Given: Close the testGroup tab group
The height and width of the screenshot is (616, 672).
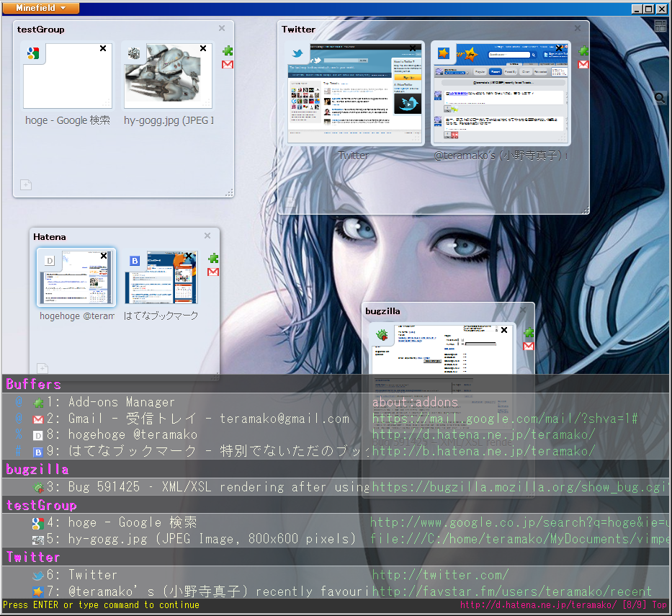Looking at the screenshot, I should [222, 28].
